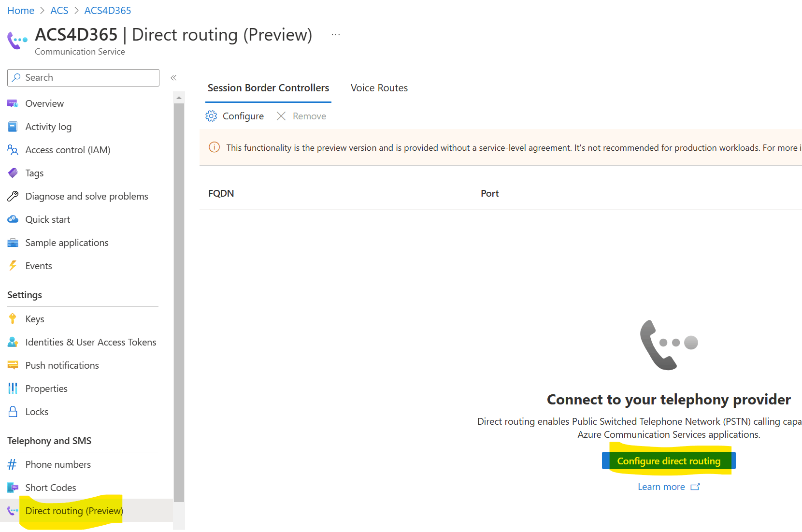This screenshot has width=802, height=532.
Task: Click the preview info circle icon
Action: [x=214, y=147]
